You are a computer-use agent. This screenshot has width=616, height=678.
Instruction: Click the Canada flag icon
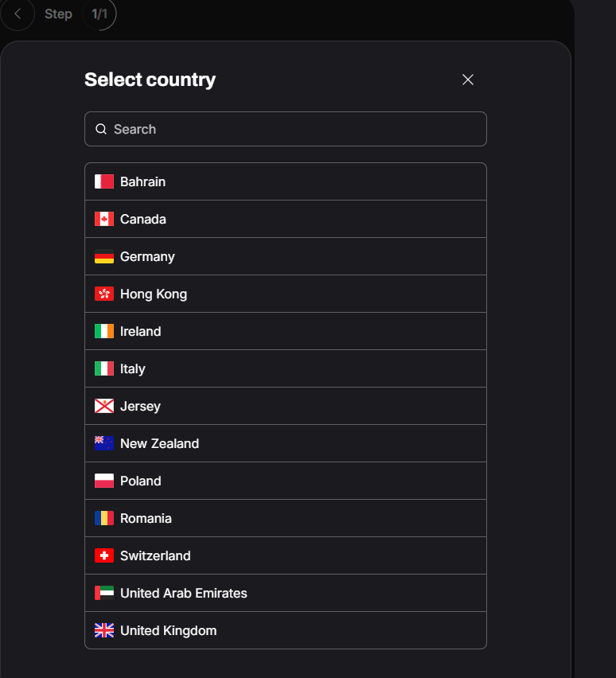[x=104, y=219]
